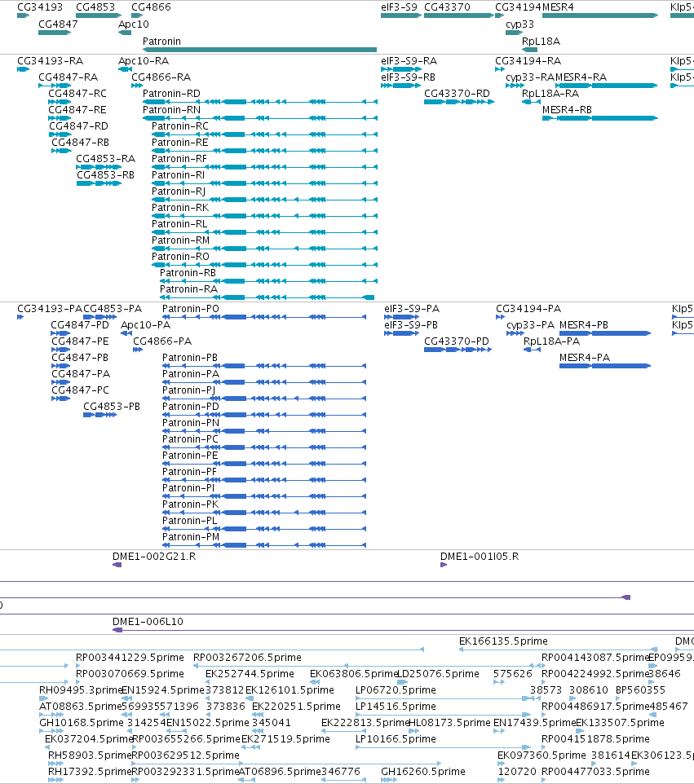Select EST HL08173.5prime
This screenshot has height=784, width=694.
tap(413, 731)
